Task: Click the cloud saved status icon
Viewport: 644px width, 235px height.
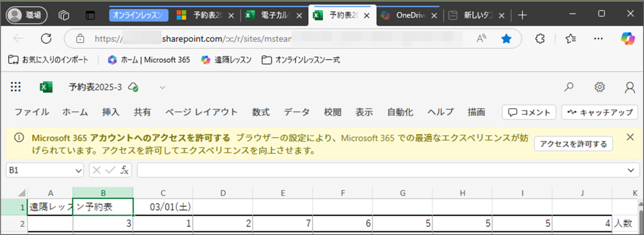Action: click(134, 87)
